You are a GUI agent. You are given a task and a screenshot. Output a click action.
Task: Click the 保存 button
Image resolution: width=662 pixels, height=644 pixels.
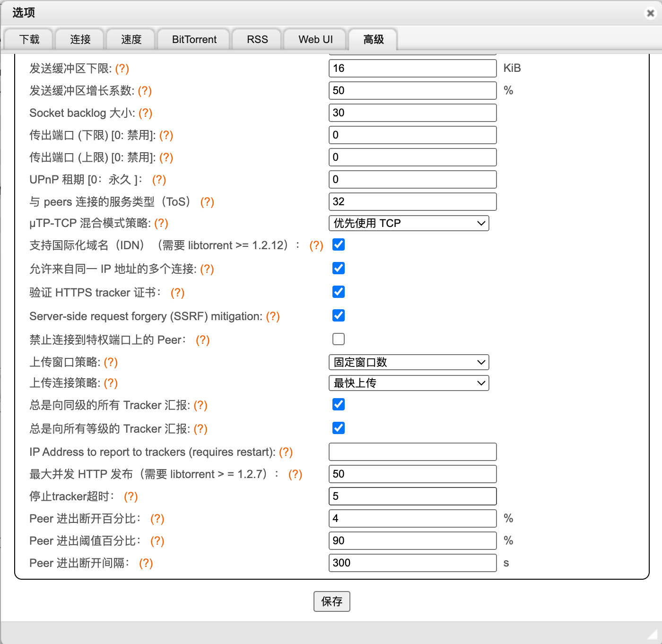[x=331, y=601]
